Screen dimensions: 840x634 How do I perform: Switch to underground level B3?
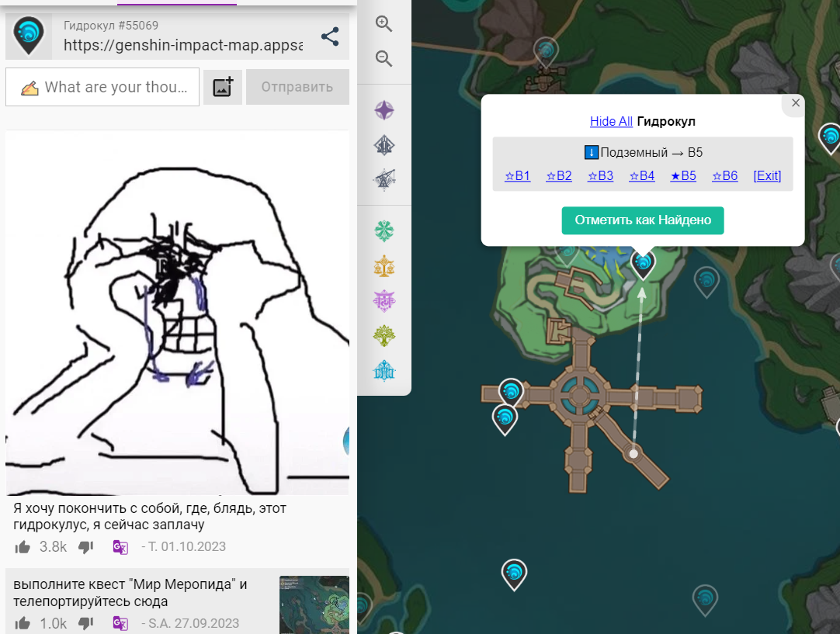[x=600, y=175]
